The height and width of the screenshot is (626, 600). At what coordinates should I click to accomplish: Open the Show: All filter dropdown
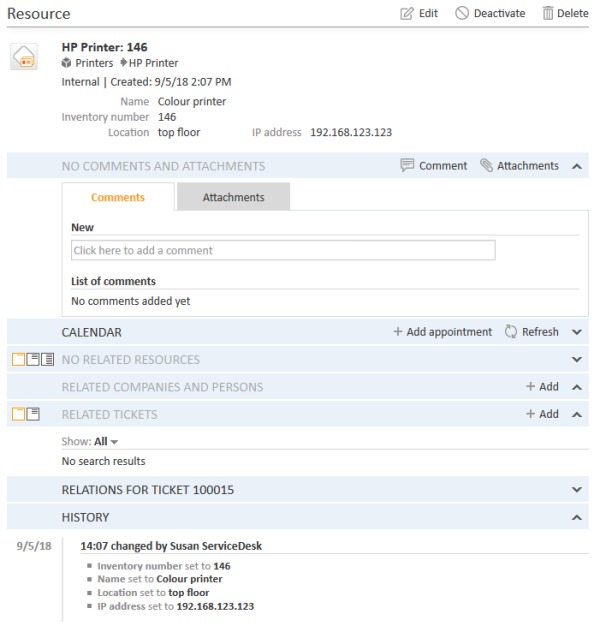pyautogui.click(x=106, y=442)
